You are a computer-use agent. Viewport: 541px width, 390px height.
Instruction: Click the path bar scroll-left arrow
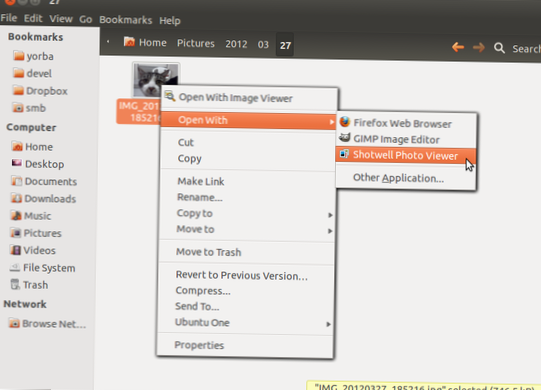coord(108,41)
